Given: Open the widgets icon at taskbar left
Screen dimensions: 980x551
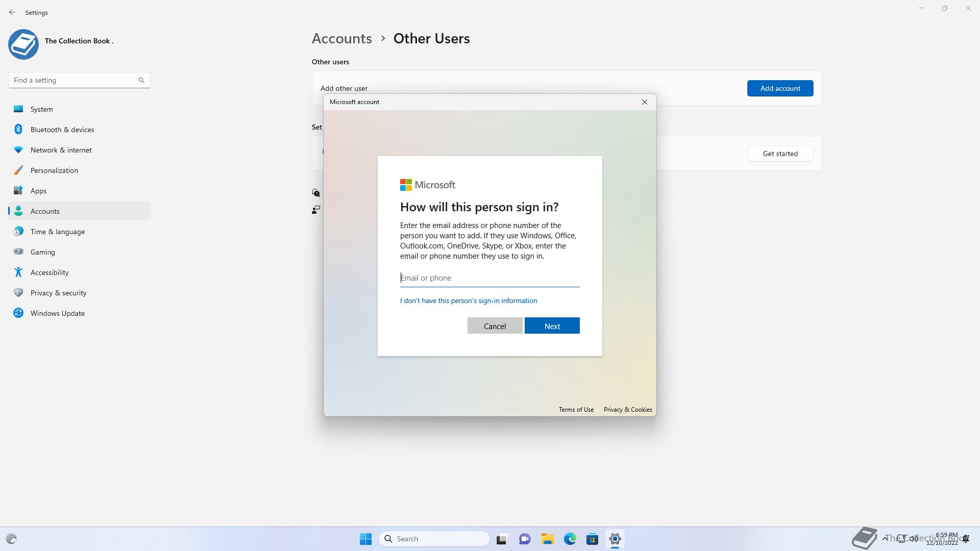Looking at the screenshot, I should (11, 539).
